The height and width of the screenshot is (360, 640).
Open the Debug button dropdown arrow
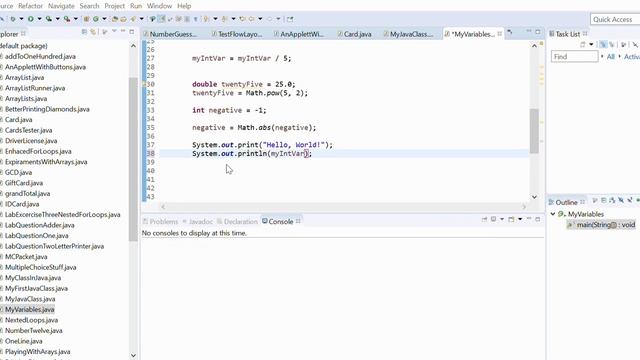point(21,19)
